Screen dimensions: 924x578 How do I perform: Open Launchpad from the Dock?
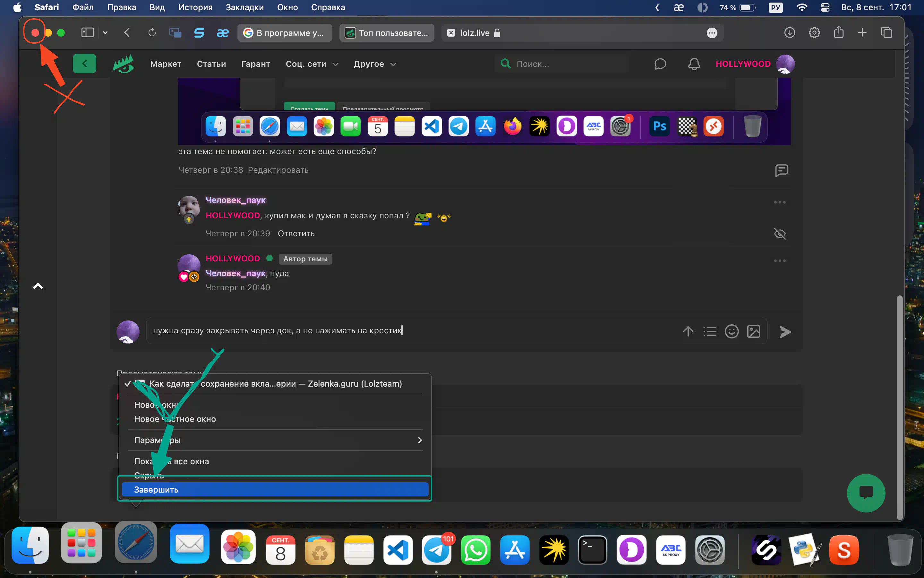point(81,543)
